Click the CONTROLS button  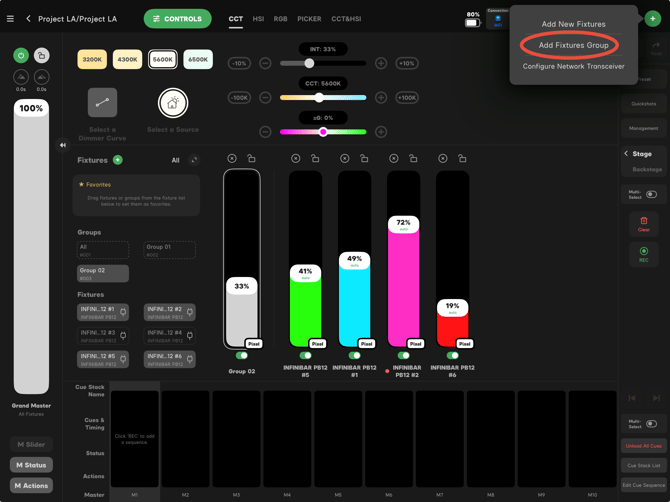[x=177, y=19]
